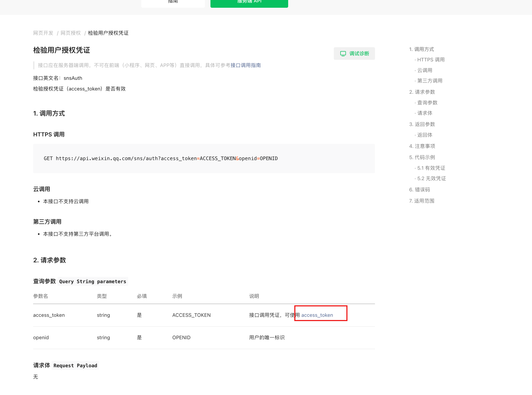The height and width of the screenshot is (395, 532).
Task: Open the 接口调用指南 link
Action: tap(245, 65)
